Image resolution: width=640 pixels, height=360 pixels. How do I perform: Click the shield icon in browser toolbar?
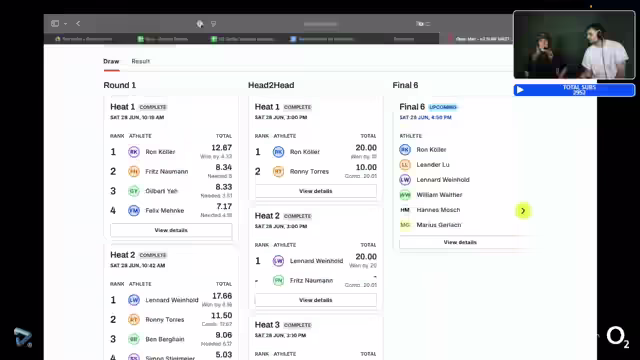pos(200,24)
